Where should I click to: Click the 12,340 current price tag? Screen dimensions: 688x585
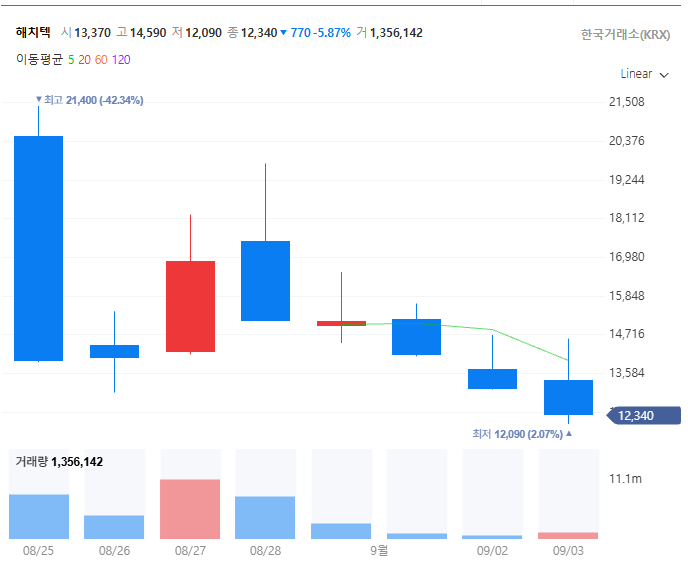(644, 415)
